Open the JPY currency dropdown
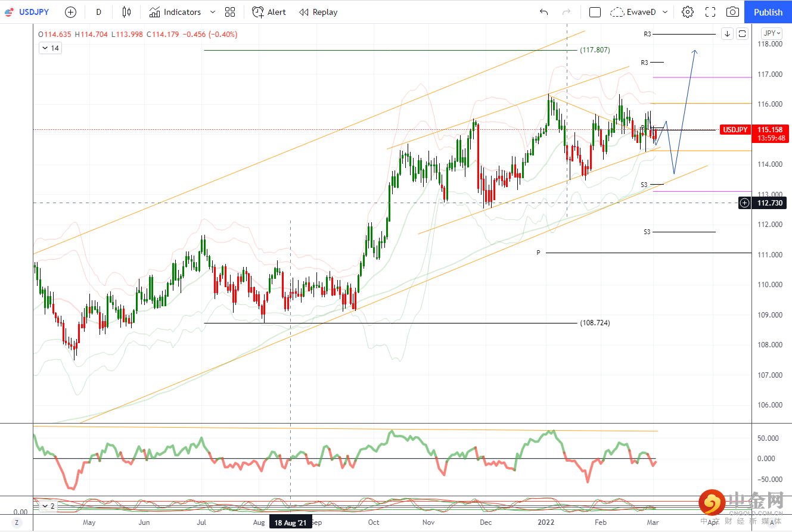 tap(773, 33)
